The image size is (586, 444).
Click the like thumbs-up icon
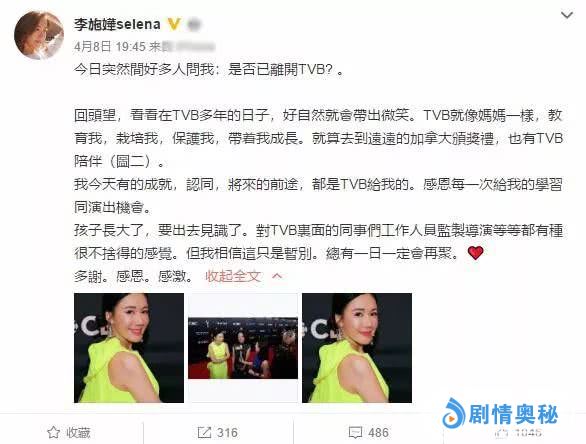[x=502, y=433]
